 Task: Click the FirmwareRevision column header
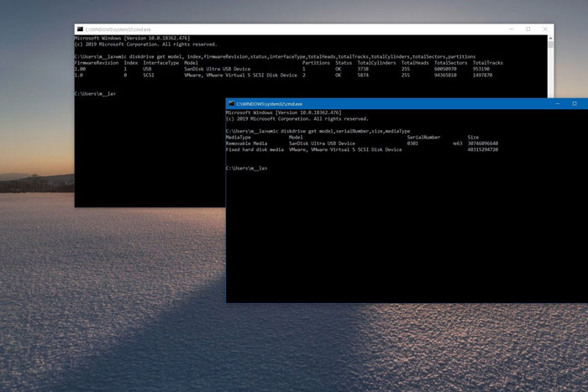[97, 62]
